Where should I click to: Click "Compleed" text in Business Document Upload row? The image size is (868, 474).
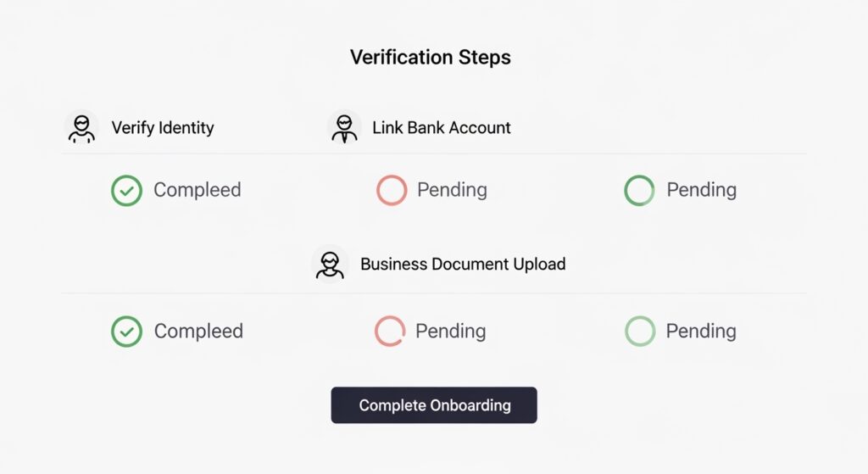coord(198,332)
